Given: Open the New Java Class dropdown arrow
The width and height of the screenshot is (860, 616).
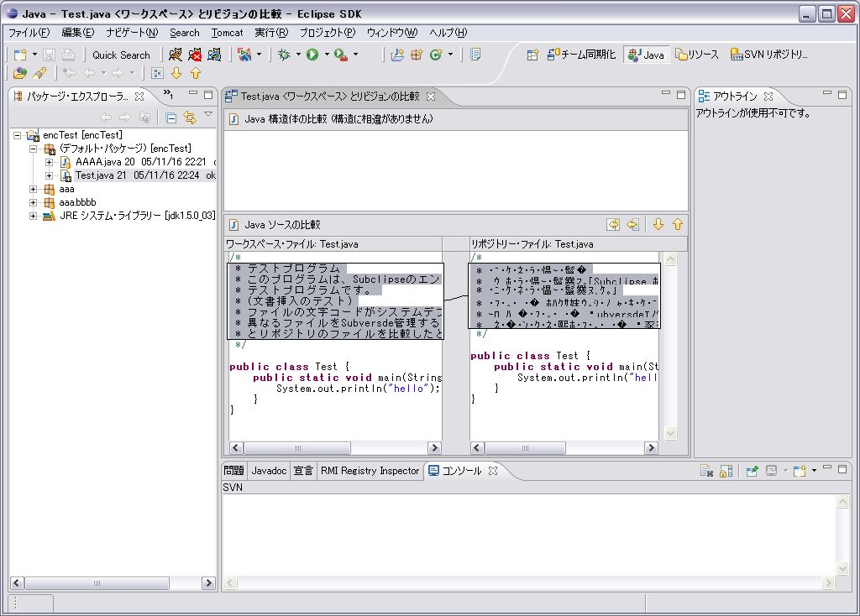Looking at the screenshot, I should click(x=450, y=55).
